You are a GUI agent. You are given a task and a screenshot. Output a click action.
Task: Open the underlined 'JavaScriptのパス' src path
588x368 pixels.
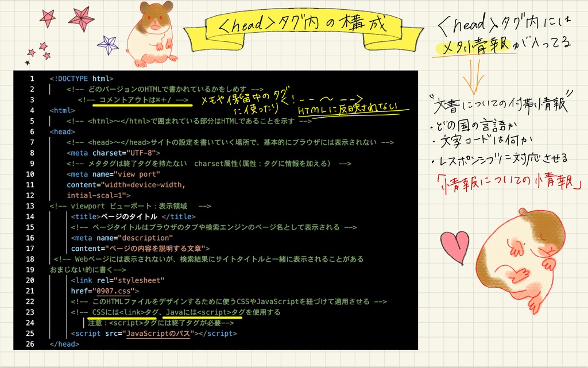tap(158, 334)
